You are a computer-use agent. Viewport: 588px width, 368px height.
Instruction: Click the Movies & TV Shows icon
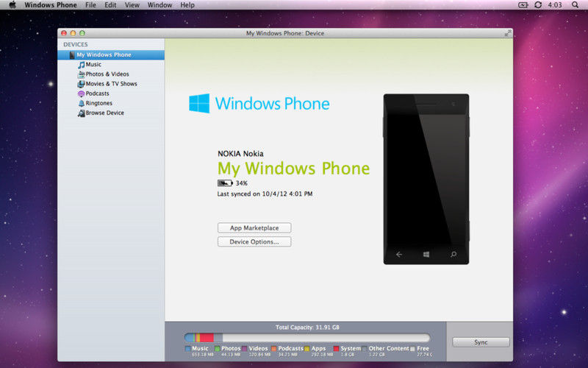[81, 84]
